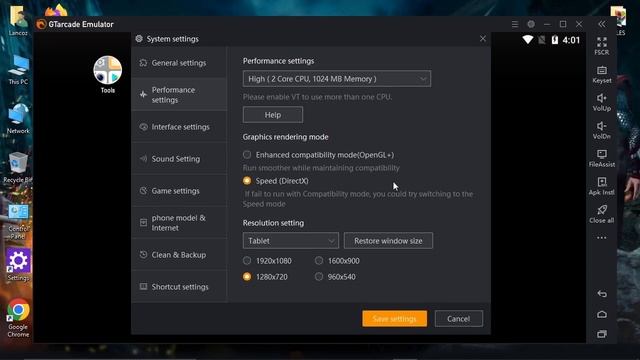Image resolution: width=640 pixels, height=360 pixels.
Task: Click the Resolution setting heading
Action: pos(273,223)
